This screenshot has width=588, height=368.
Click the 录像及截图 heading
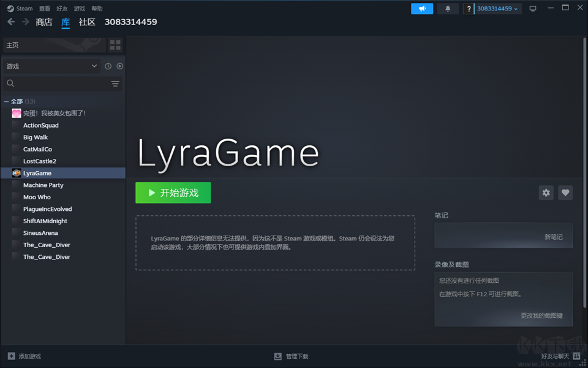tap(451, 265)
